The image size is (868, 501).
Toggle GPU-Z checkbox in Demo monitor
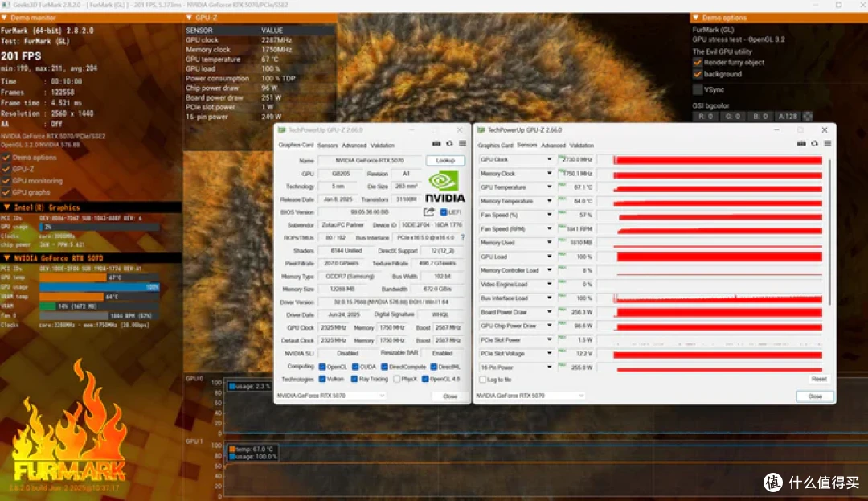click(6, 170)
